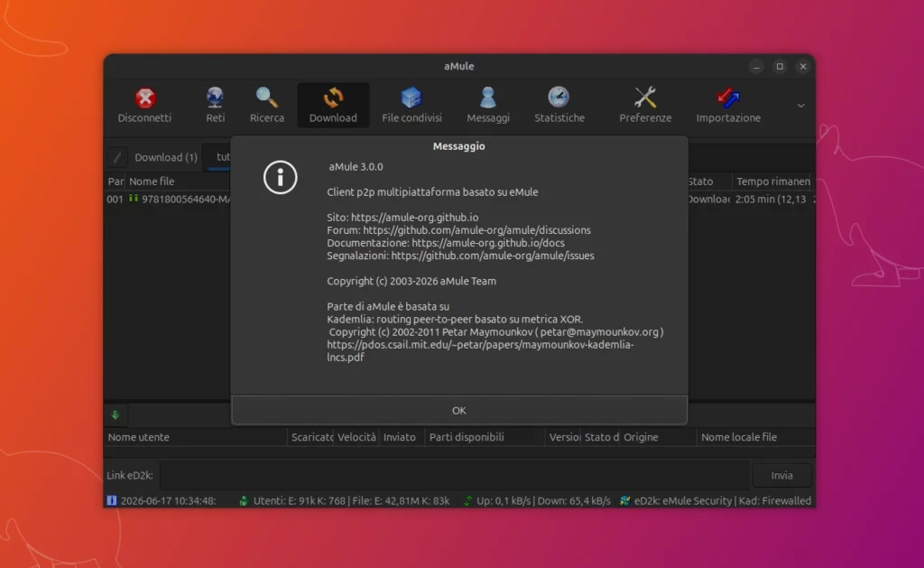Show the Statistiche view
Image resolution: width=924 pixels, height=568 pixels.
pos(559,105)
